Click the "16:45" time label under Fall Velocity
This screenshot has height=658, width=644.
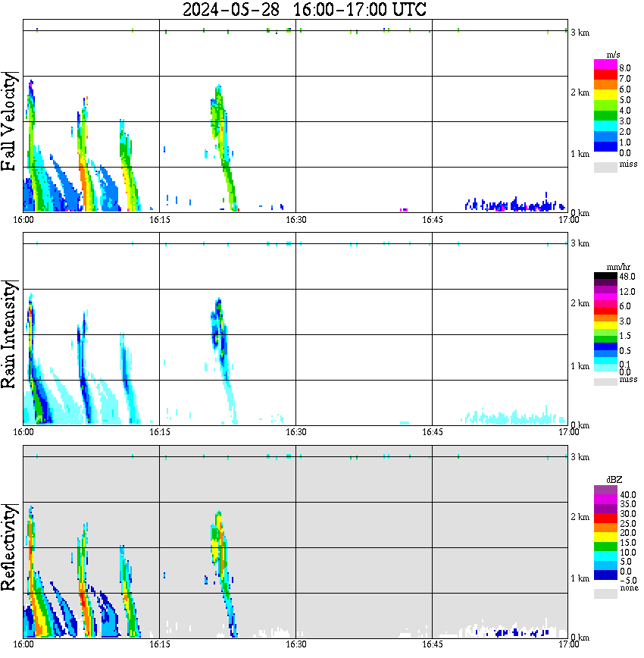point(432,220)
